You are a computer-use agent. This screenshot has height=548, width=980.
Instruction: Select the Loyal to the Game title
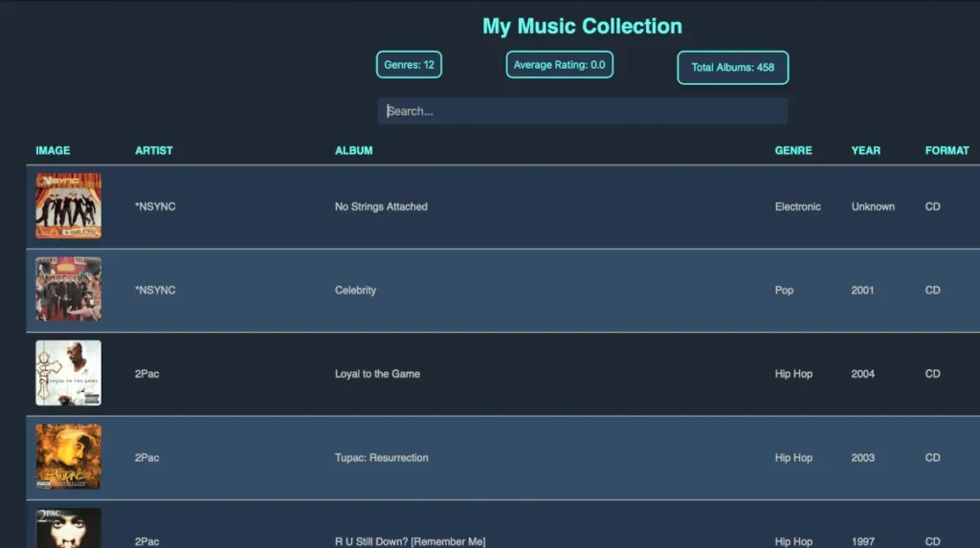click(x=377, y=374)
